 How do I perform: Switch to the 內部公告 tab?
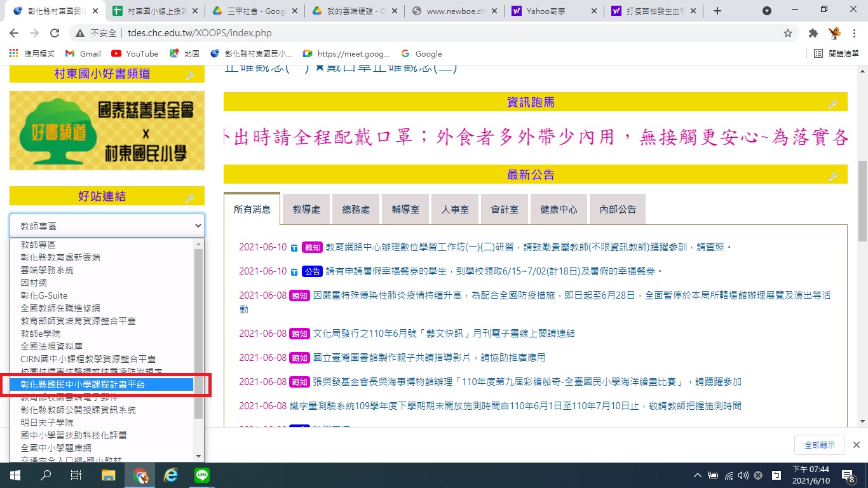click(x=618, y=209)
